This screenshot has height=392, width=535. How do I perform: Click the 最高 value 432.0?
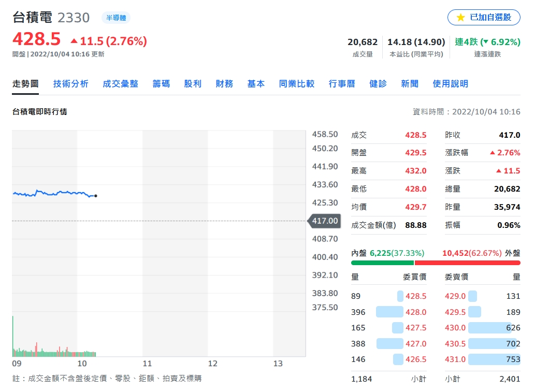[x=415, y=170]
